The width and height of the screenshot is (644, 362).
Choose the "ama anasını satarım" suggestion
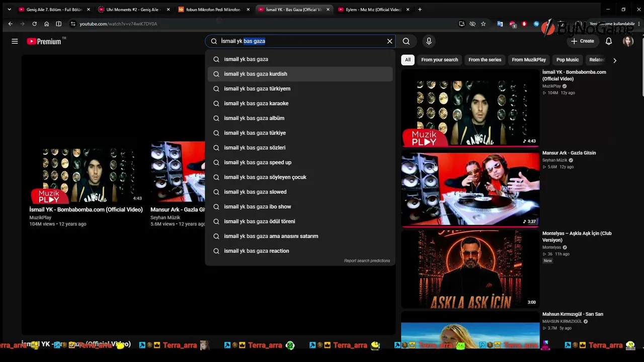300,236
